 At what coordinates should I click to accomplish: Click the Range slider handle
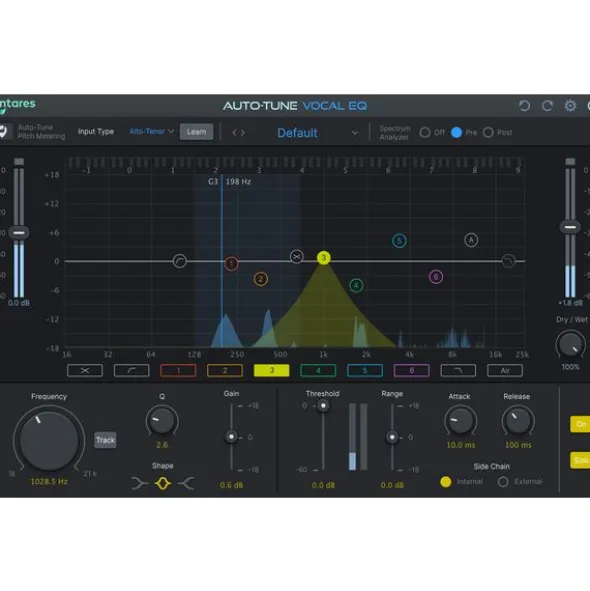[x=392, y=437]
